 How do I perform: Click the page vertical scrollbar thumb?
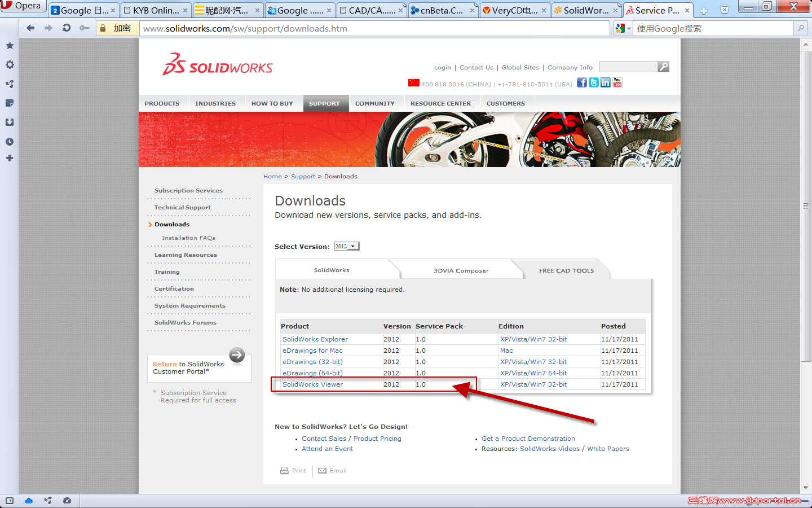click(806, 206)
